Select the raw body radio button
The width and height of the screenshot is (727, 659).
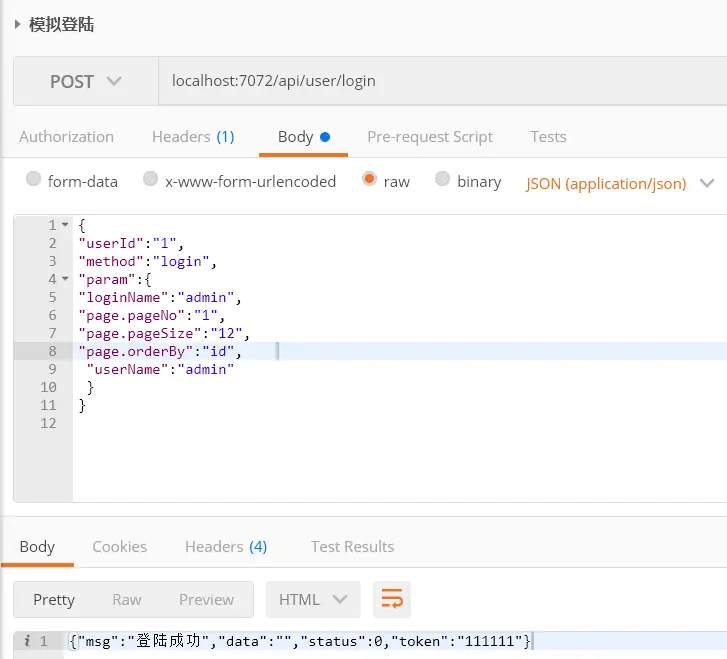tap(369, 179)
